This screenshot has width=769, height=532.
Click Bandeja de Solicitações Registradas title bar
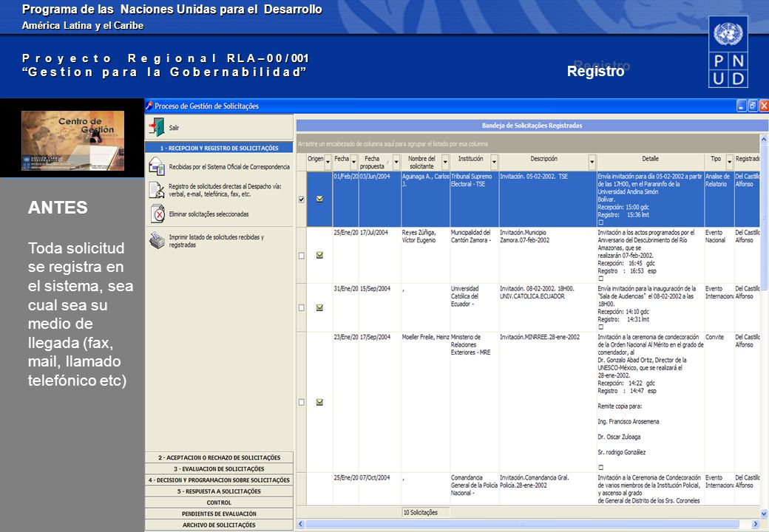532,126
